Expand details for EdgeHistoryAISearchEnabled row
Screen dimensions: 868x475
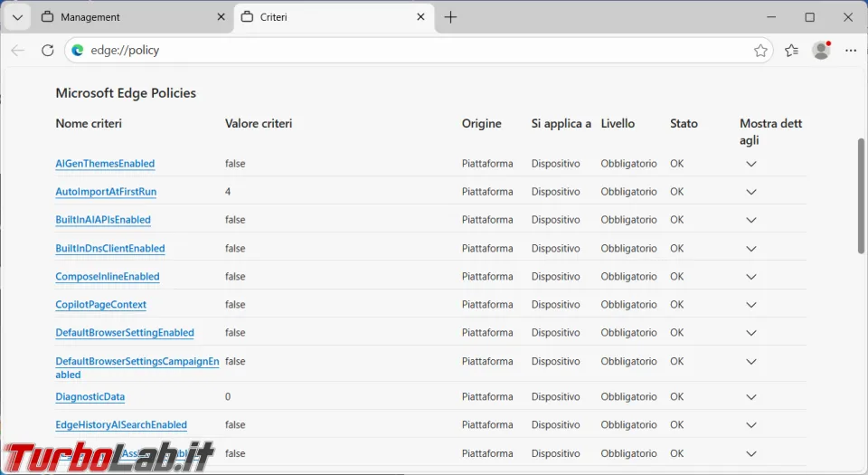point(751,426)
